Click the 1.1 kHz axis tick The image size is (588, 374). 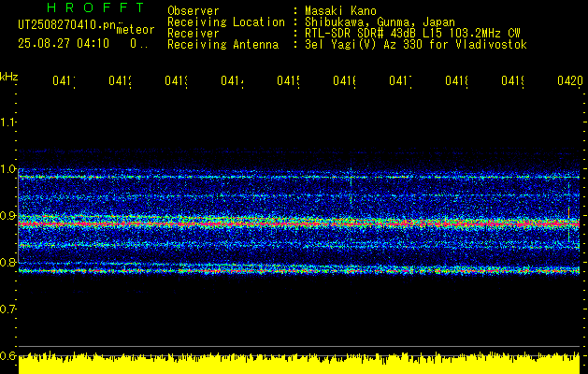pos(7,122)
